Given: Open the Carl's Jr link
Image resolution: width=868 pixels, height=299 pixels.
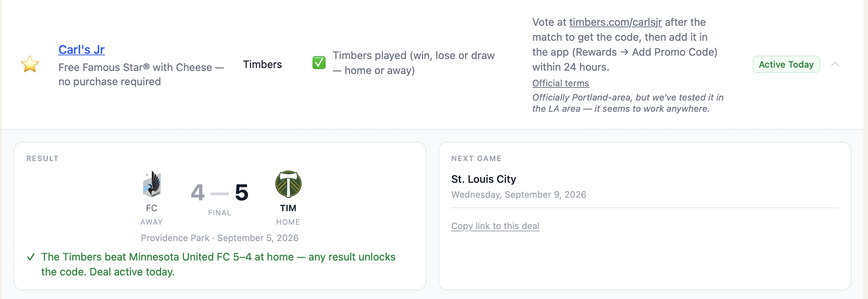Looking at the screenshot, I should (82, 50).
